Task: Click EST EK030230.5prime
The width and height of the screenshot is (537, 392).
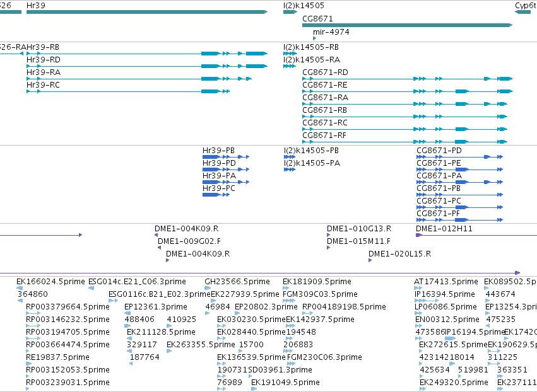Action: (x=251, y=320)
